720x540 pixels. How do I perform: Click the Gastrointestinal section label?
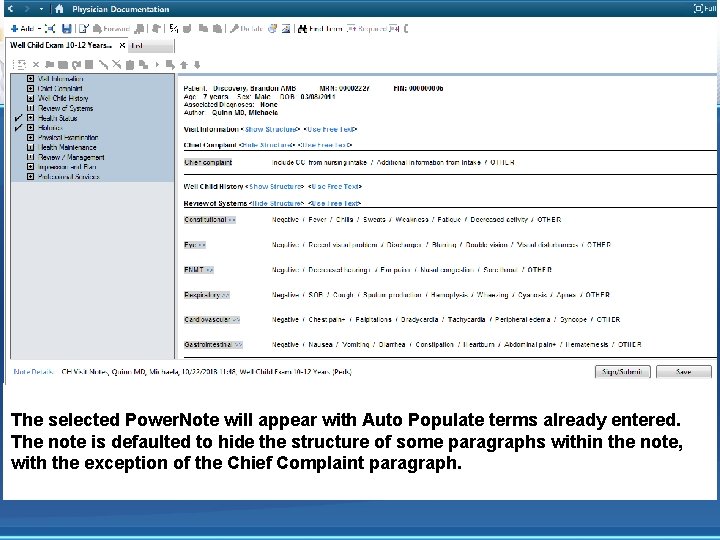(213, 344)
